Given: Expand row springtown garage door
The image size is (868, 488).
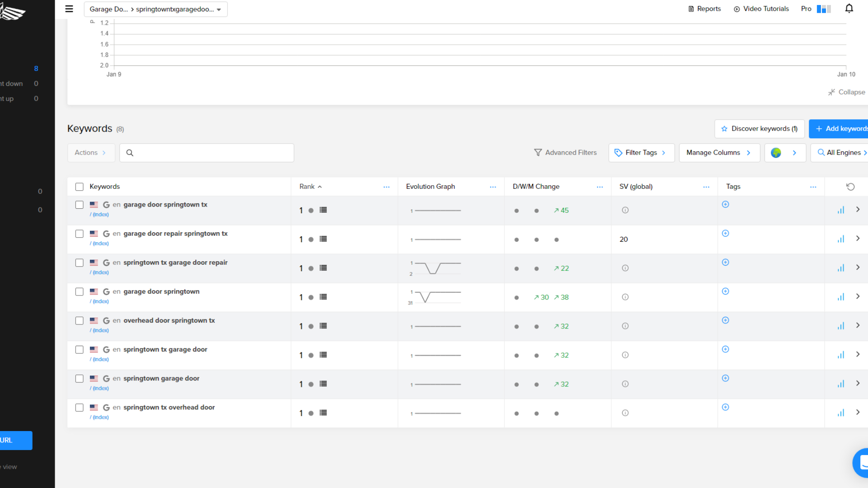Looking at the screenshot, I should pos(858,383).
